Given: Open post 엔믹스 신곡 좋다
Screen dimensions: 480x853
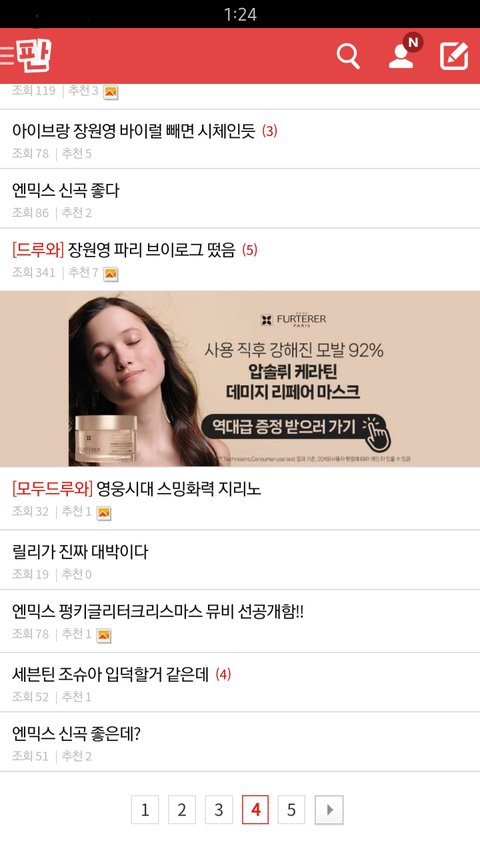Looking at the screenshot, I should (240, 199).
